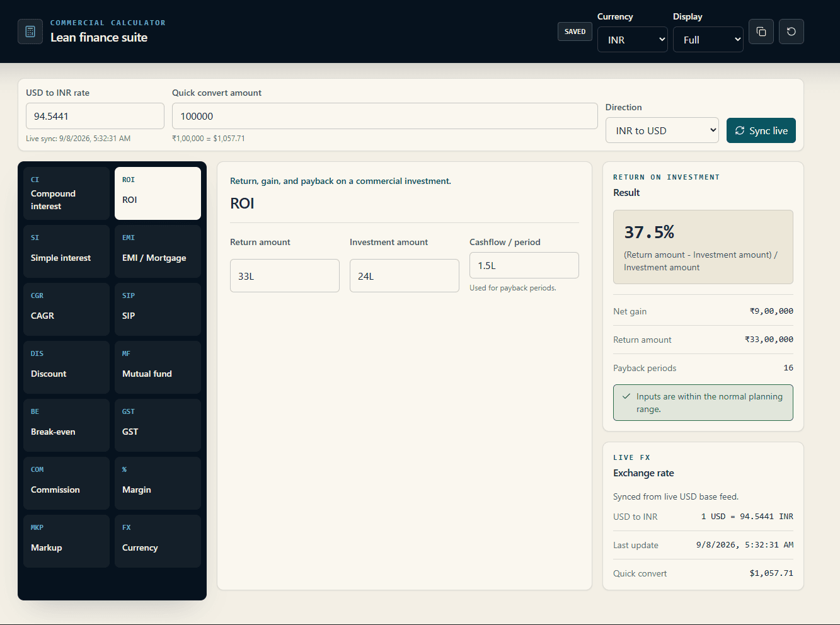The image size is (840, 625).
Task: Click the Exchange rate heading
Action: coord(643,473)
